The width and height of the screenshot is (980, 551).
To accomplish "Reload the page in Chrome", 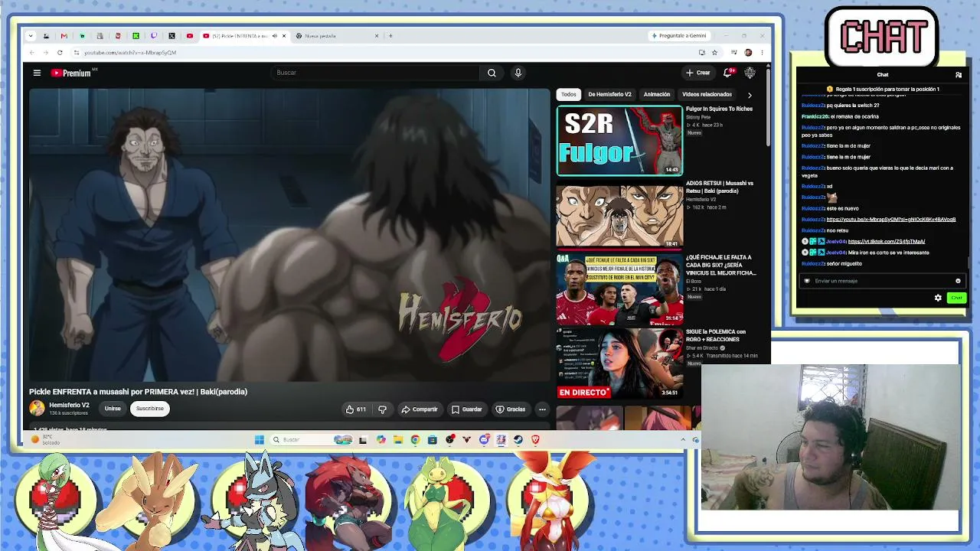I will (60, 53).
